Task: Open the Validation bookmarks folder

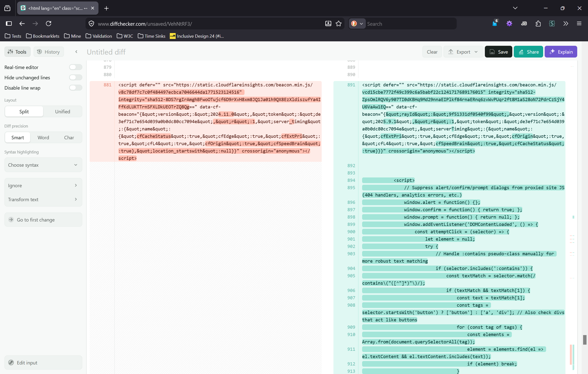Action: [99, 36]
